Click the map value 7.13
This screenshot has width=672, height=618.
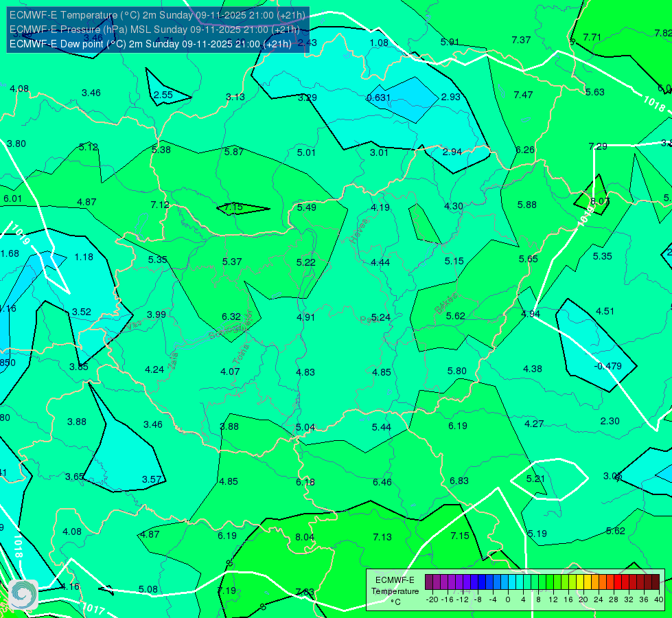382,537
